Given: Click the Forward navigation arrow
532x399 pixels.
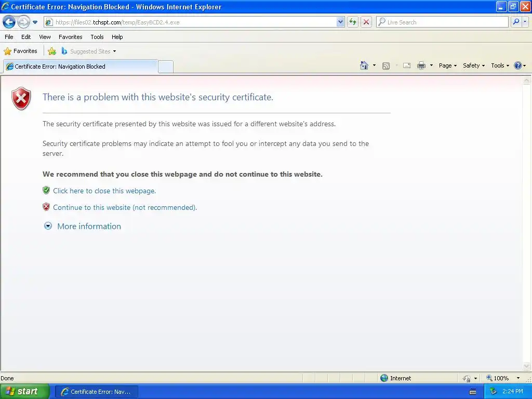Looking at the screenshot, I should [23, 22].
